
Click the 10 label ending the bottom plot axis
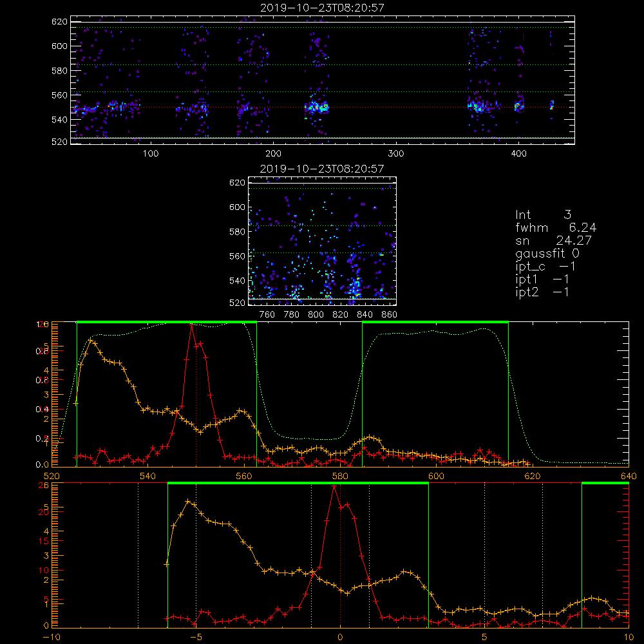(629, 638)
